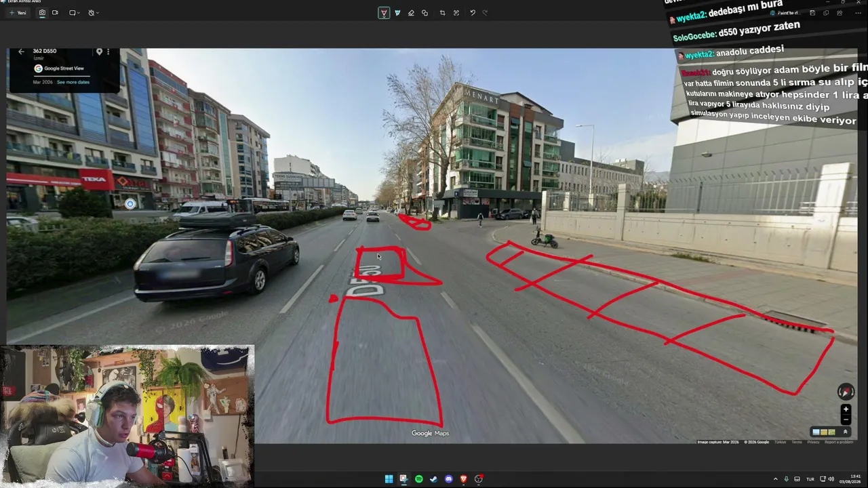This screenshot has width=868, height=488.
Task: Open the Terms link
Action: [797, 442]
